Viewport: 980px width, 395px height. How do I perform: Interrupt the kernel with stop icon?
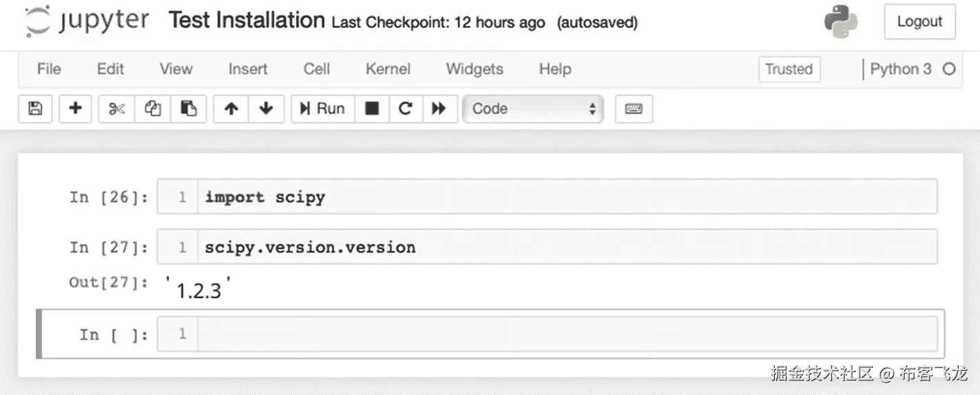point(372,109)
